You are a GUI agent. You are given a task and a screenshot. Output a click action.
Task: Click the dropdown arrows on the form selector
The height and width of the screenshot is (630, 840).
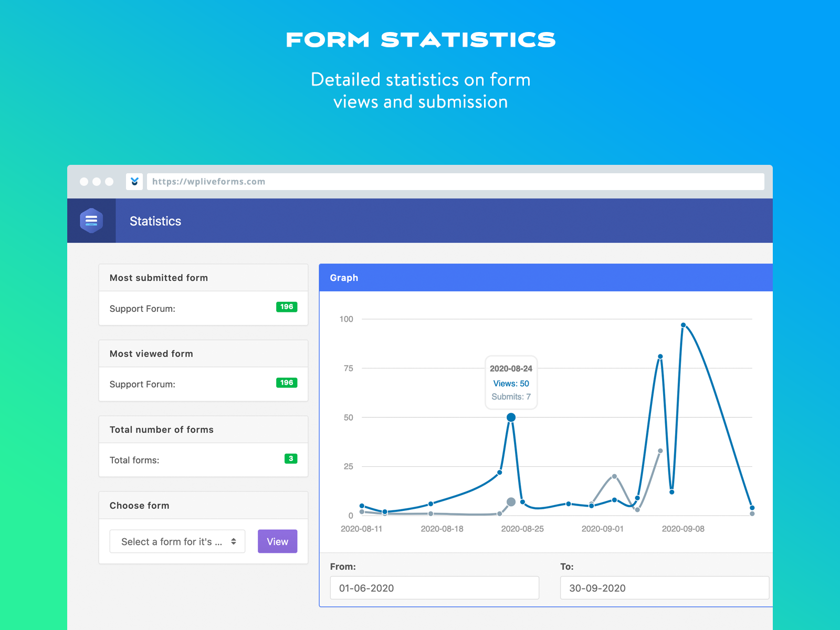pos(234,541)
